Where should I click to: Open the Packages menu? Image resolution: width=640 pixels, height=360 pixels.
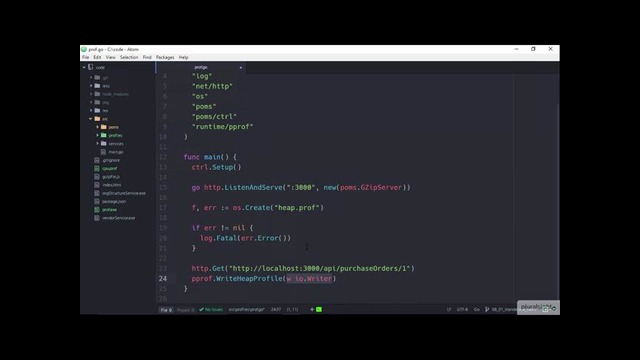pyautogui.click(x=165, y=58)
